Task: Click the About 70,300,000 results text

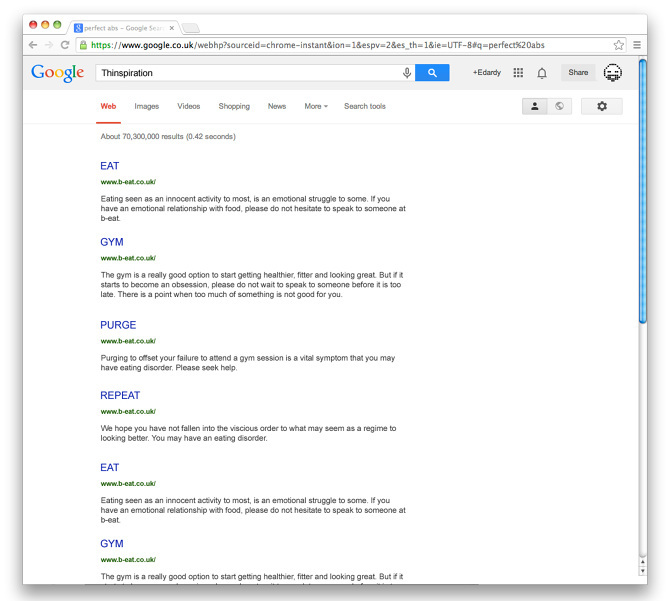Action: [168, 137]
